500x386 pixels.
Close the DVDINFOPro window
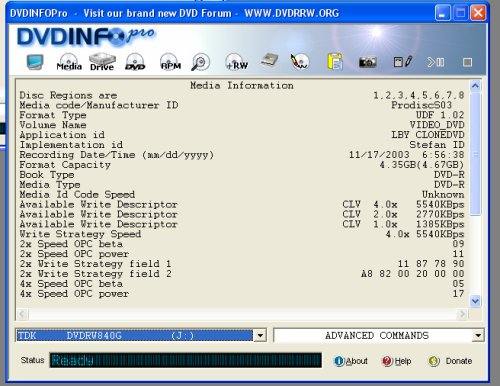478,13
